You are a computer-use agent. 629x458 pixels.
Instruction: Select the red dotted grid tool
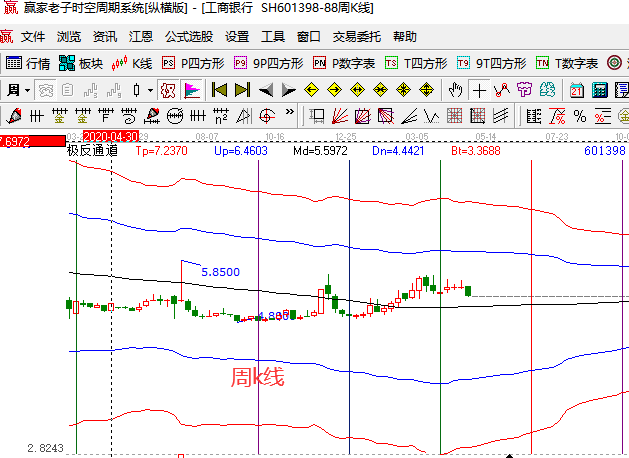click(x=455, y=116)
